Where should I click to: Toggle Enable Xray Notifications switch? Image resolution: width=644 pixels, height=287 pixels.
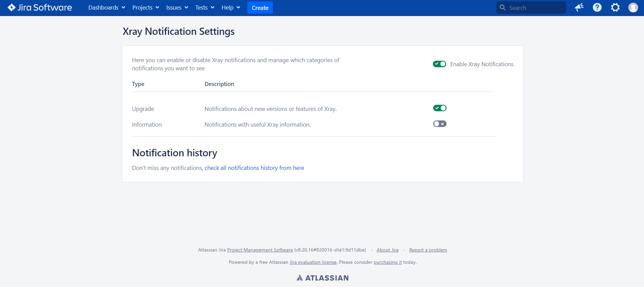point(439,64)
